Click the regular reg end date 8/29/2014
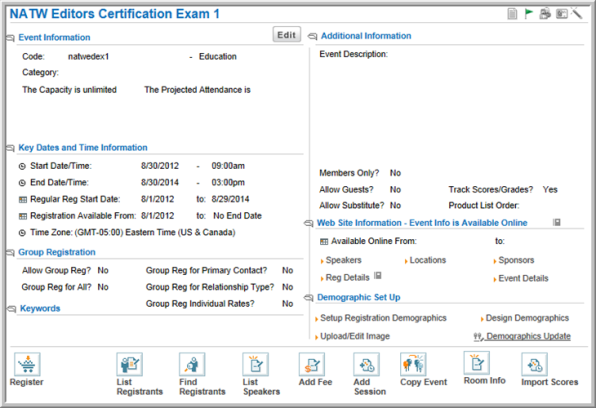Viewport: 596px width, 408px height. (230, 199)
